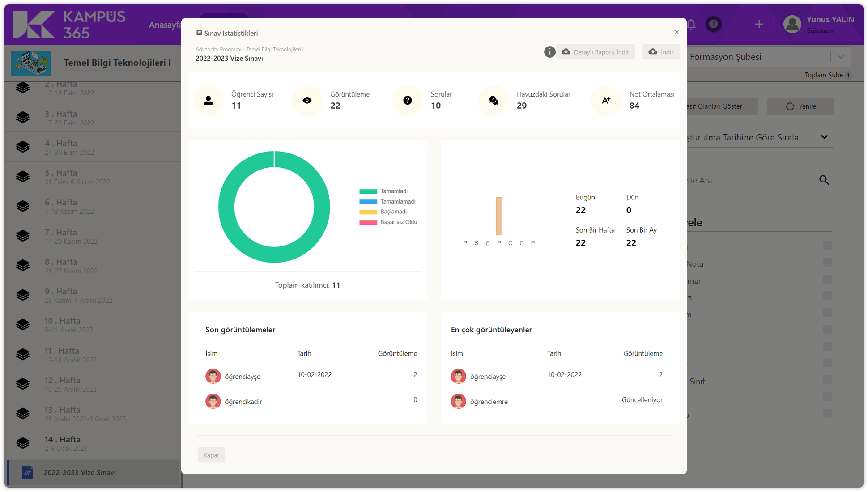This screenshot has width=868, height=492.
Task: Select 2022-2023 Vize Sınavı sidebar item
Action: pos(80,472)
